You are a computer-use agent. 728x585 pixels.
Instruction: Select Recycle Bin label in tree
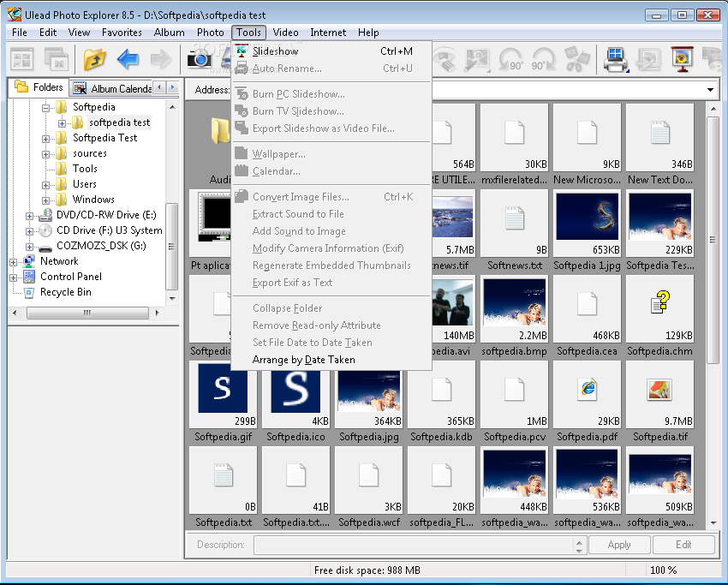pyautogui.click(x=65, y=292)
